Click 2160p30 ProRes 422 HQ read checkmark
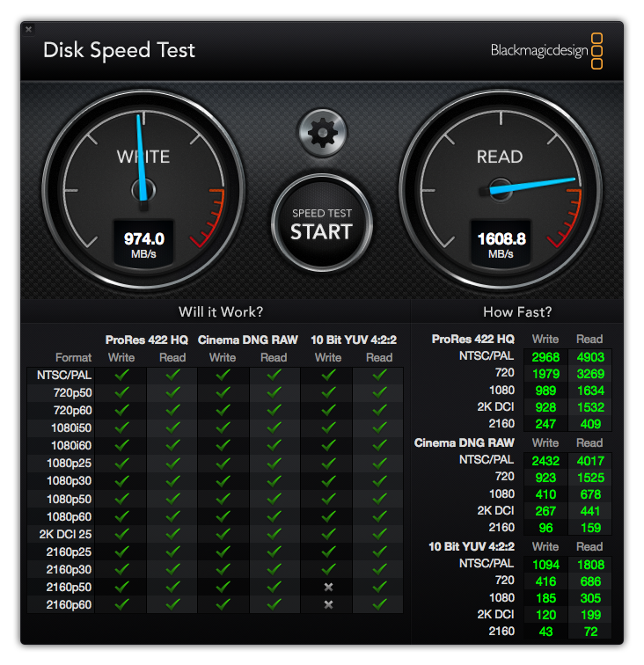 coord(172,569)
